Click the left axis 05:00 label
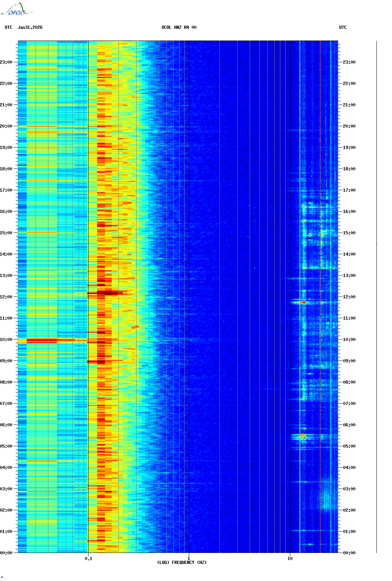Image resolution: width=392 pixels, height=581 pixels. [x=6, y=446]
